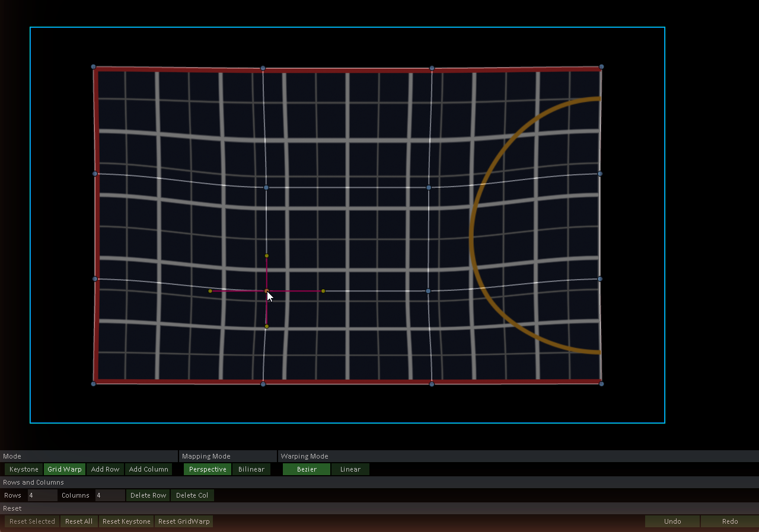Viewport: 759px width, 532px height.
Task: Select the top-left corner control point
Action: click(94, 67)
